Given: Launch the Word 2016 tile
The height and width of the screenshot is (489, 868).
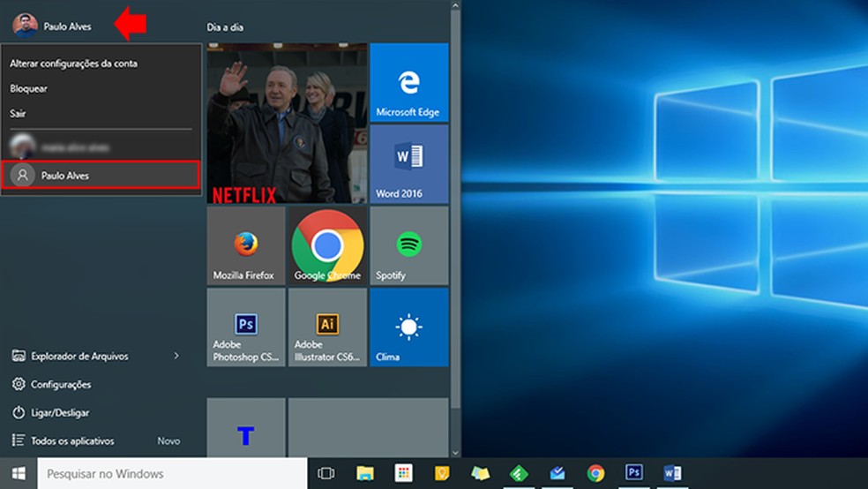Looking at the screenshot, I should pos(408,163).
